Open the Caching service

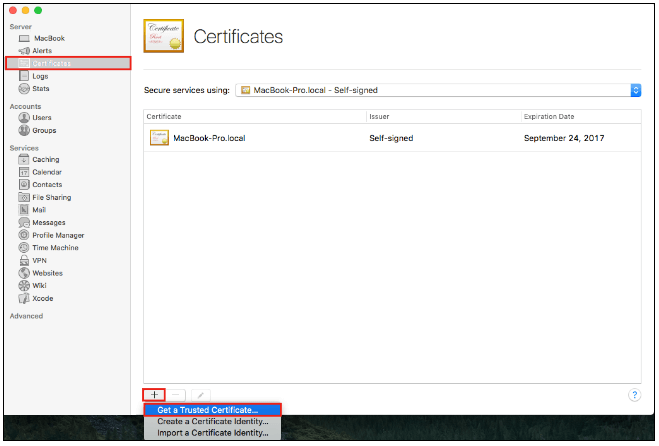coord(44,159)
